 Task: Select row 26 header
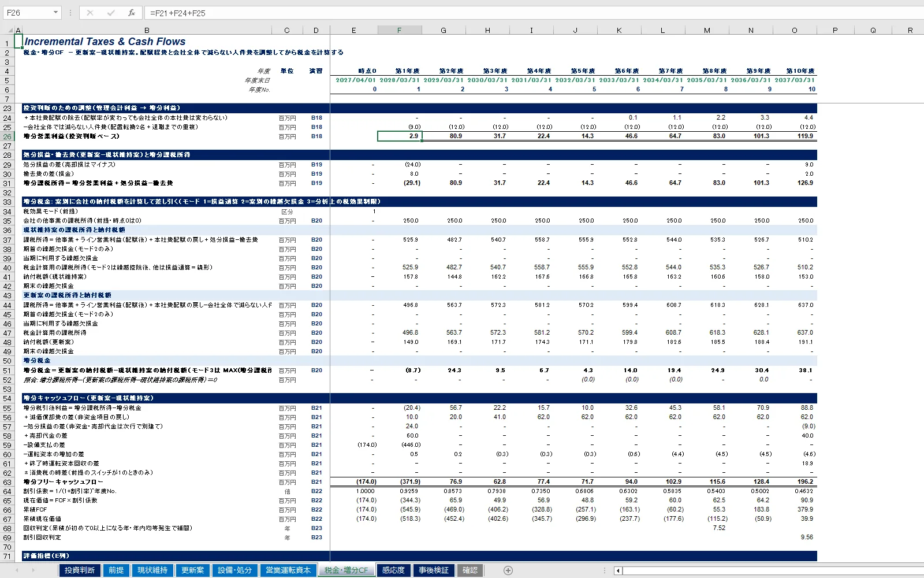pyautogui.click(x=7, y=136)
